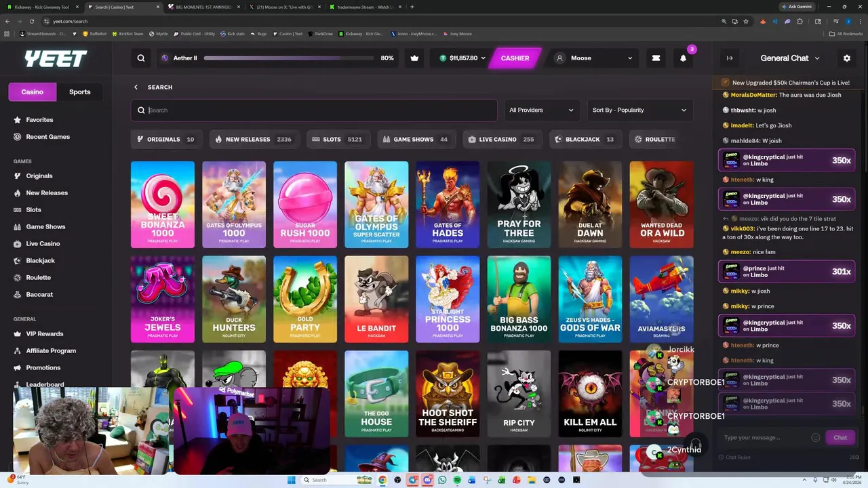Focus the game search field

(314, 110)
